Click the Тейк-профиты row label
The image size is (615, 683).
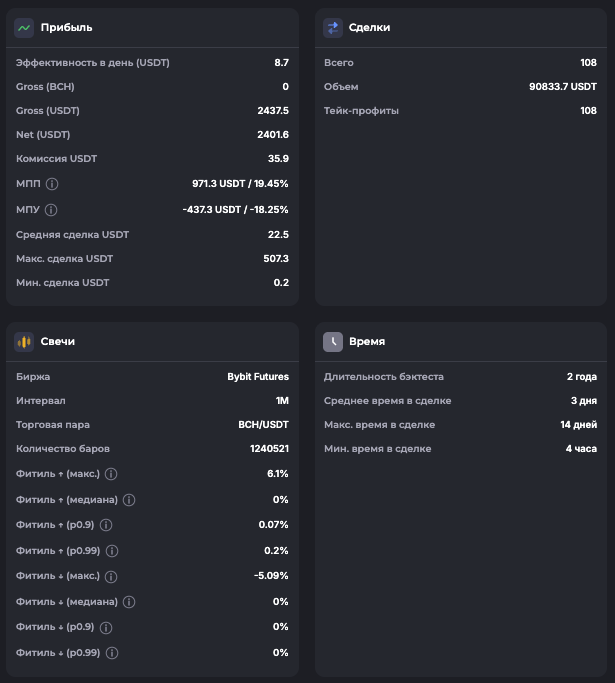tap(361, 111)
